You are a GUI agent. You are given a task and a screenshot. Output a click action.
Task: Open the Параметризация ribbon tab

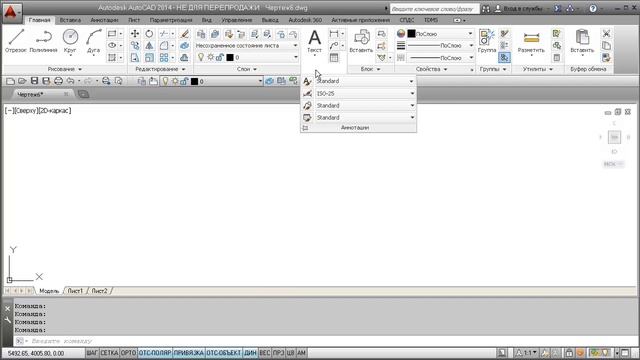click(171, 20)
